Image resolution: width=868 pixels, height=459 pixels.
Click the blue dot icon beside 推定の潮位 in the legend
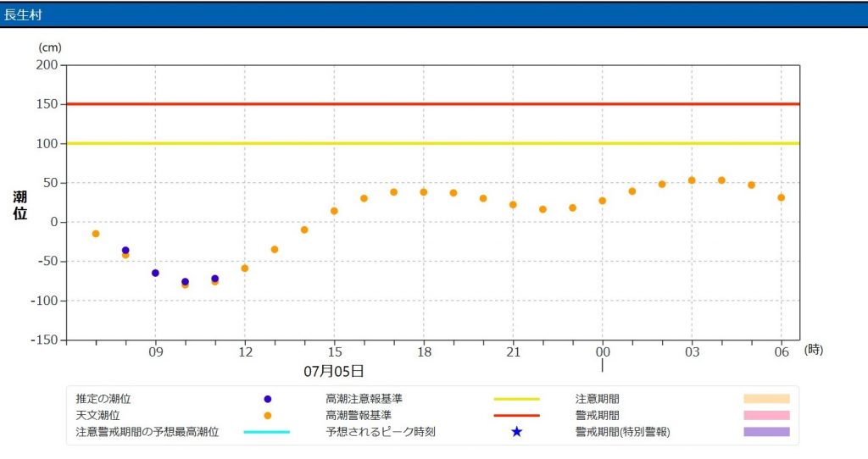coord(267,399)
